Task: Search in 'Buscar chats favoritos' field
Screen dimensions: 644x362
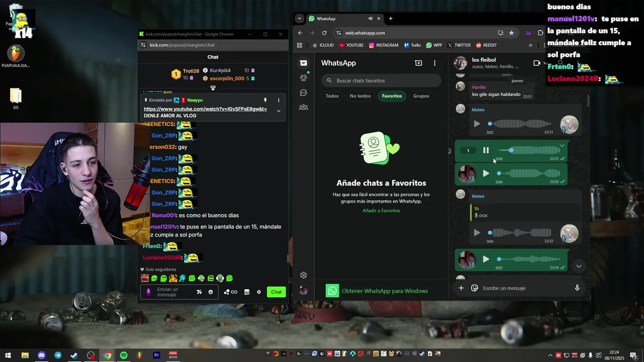Action: [381, 80]
